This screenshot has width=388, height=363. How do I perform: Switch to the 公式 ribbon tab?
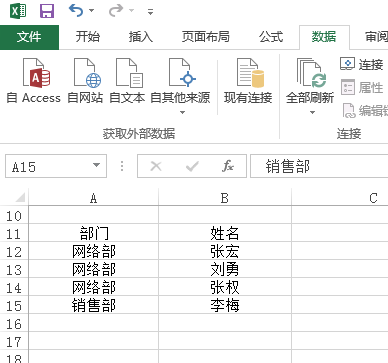tap(271, 37)
